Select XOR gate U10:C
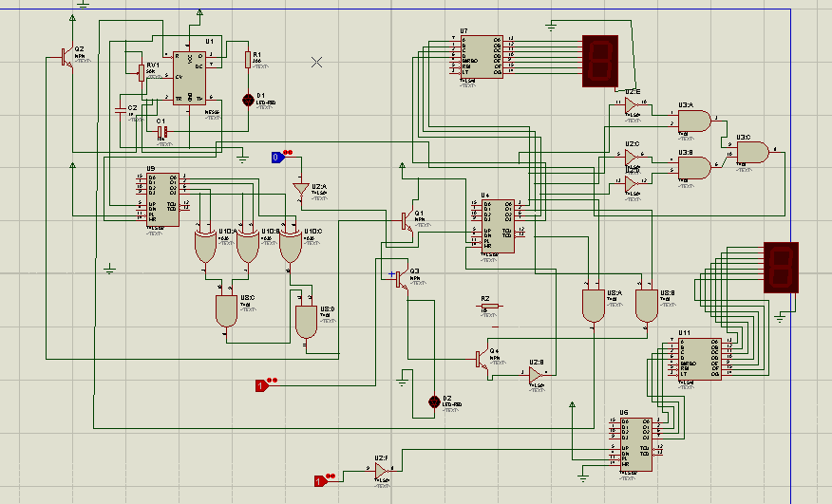 point(291,246)
